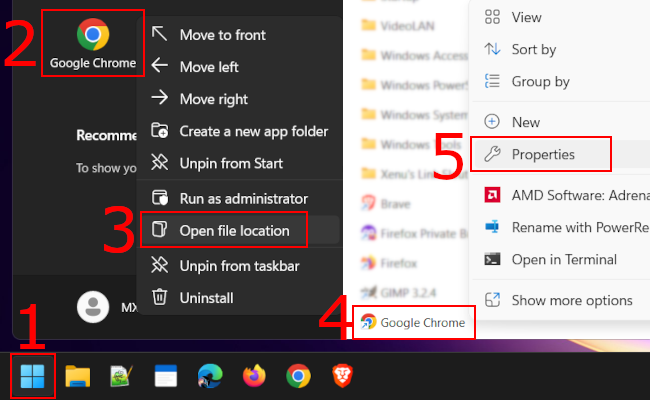Launch Brave browser from the taskbar
The image size is (650, 400).
coord(342,376)
